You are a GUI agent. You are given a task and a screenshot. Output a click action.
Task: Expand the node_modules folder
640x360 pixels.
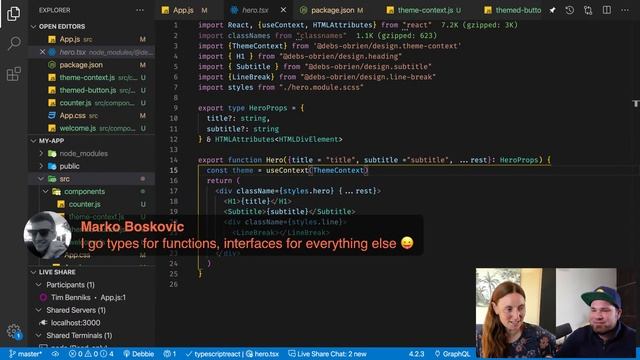coord(41,153)
